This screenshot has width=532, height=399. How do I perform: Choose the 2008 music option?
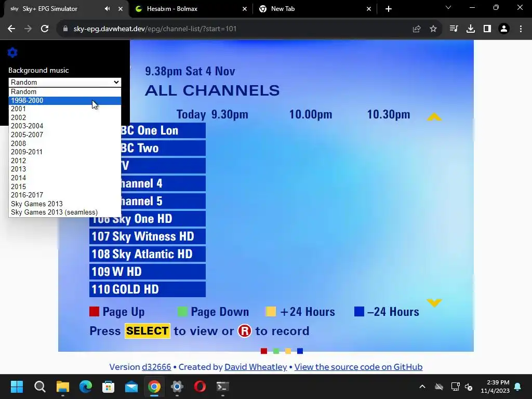pyautogui.click(x=64, y=143)
